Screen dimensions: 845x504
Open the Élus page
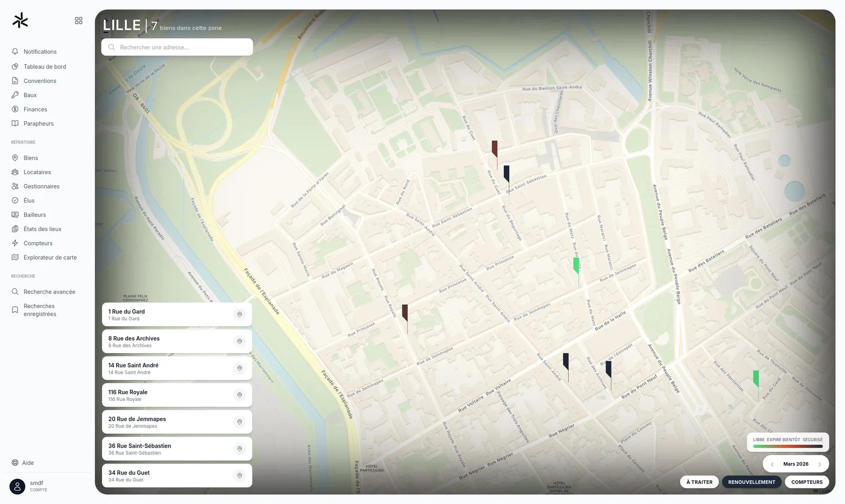pyautogui.click(x=29, y=201)
